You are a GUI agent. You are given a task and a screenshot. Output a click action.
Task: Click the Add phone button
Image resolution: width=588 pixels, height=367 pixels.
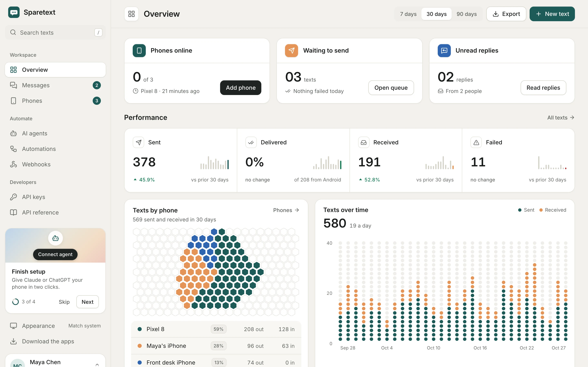[241, 88]
